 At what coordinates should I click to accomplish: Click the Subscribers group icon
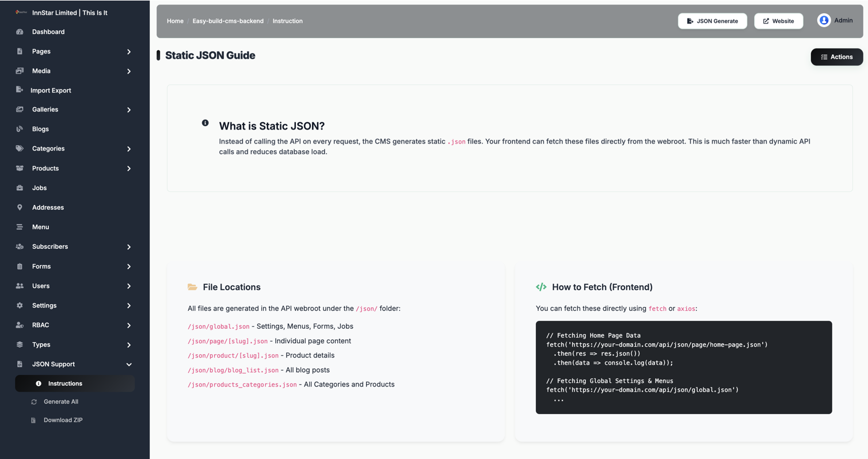pos(20,246)
